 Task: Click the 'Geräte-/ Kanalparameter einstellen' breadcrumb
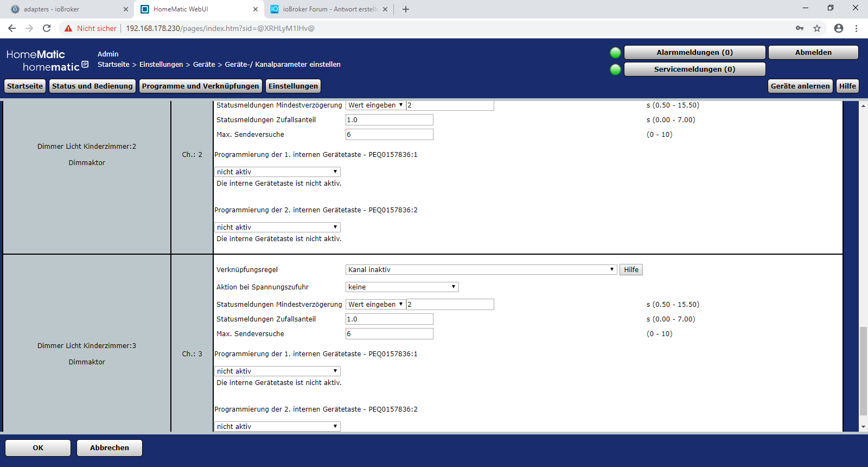283,65
